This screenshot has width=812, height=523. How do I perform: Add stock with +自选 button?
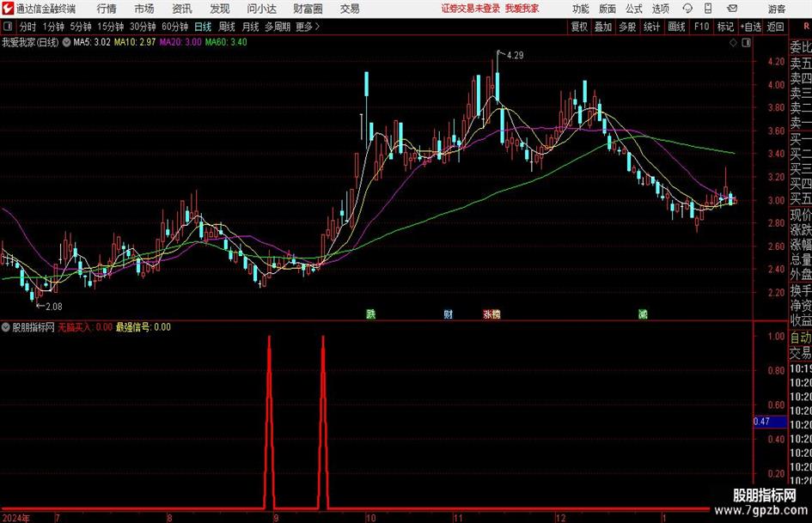[751, 27]
